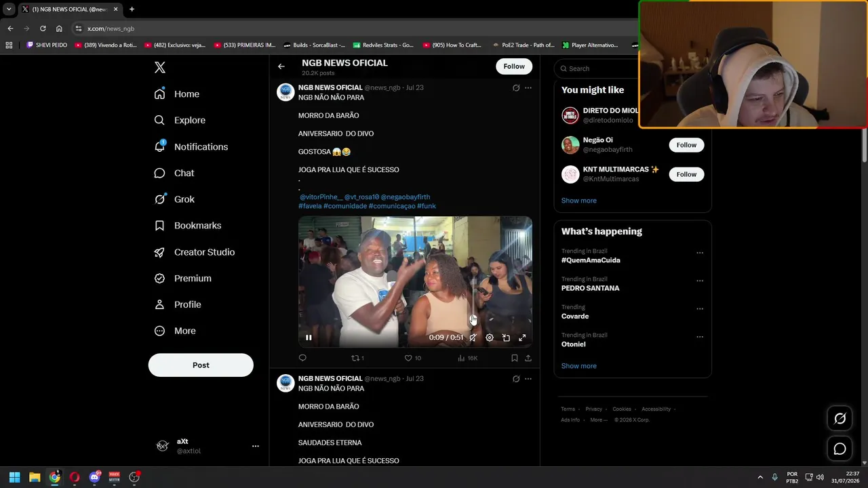The height and width of the screenshot is (488, 868).
Task: Open the #favela hashtag
Action: pos(310,206)
